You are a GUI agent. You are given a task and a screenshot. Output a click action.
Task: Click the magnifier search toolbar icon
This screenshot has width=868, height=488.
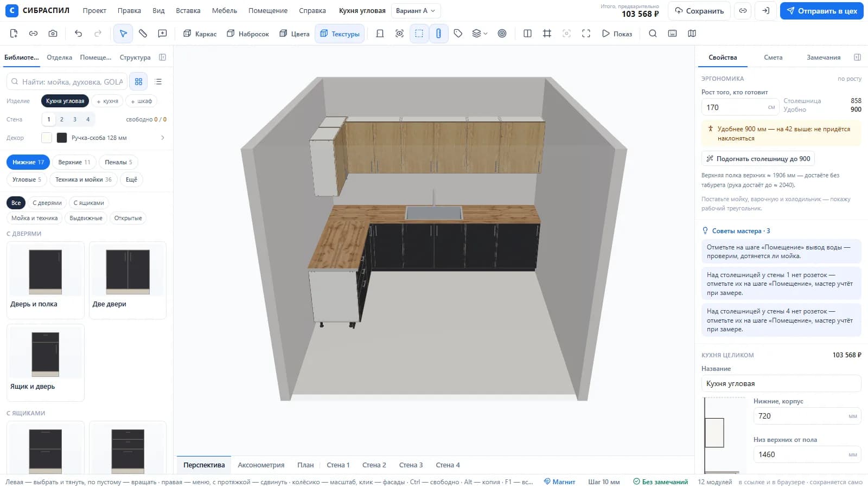point(653,34)
